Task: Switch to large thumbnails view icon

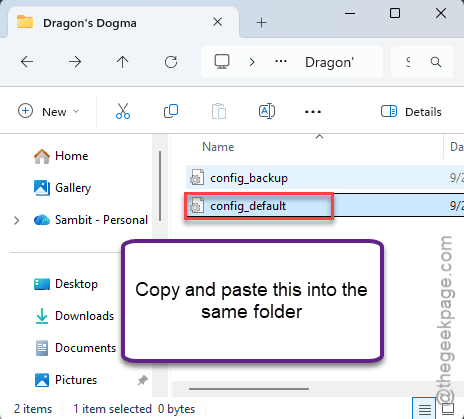Action: [448, 408]
